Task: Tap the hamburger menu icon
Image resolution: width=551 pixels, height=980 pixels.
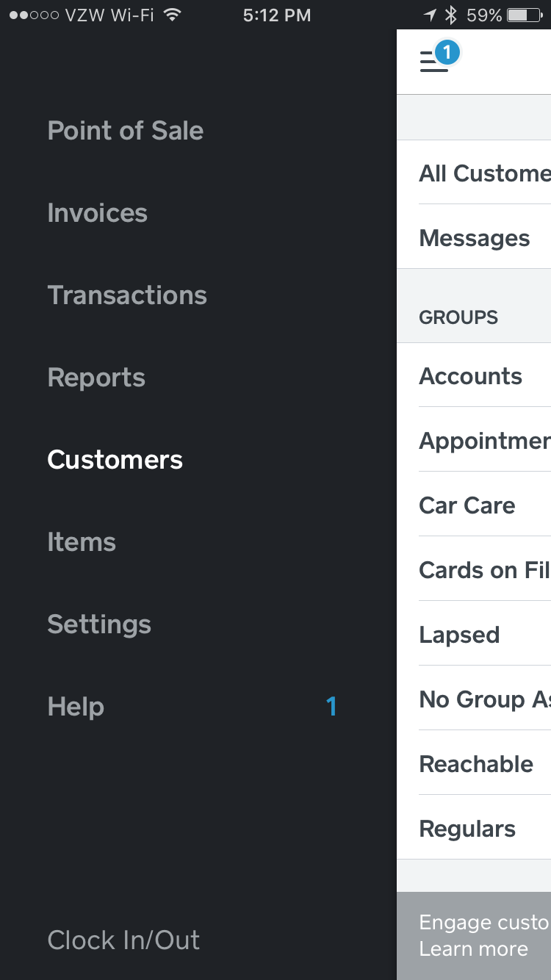Action: [433, 62]
